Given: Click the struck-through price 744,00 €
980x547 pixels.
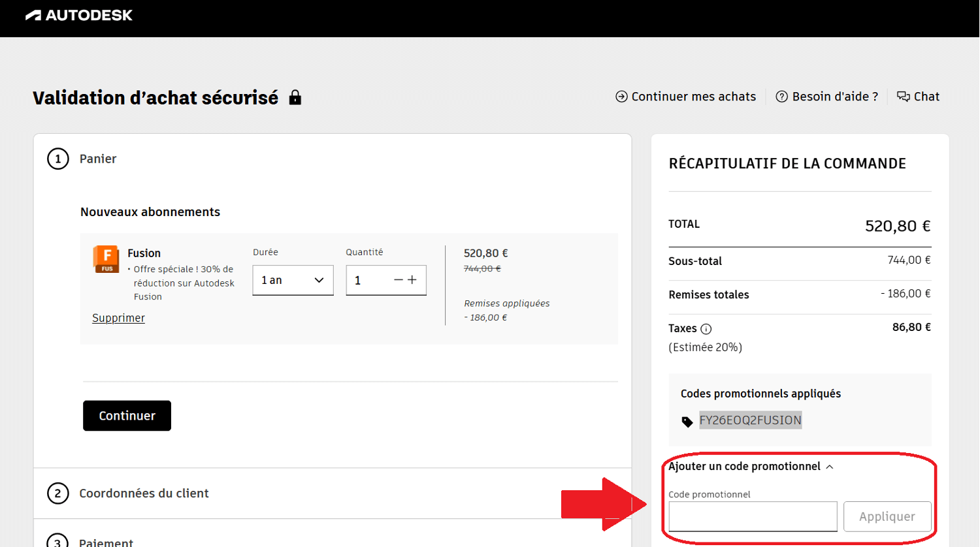Looking at the screenshot, I should click(482, 268).
